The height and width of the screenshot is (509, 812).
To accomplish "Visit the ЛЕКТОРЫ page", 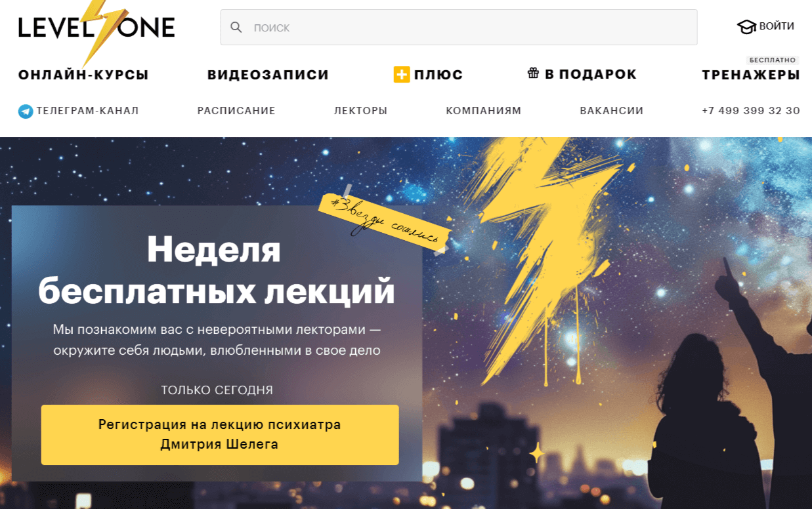I will [360, 111].
